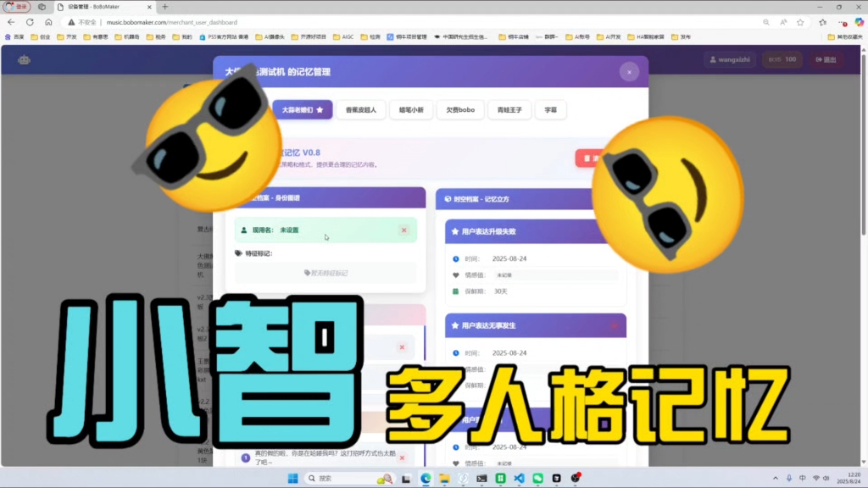
Task: Open the PS5官方网站 香港 bookmark
Action: point(224,37)
